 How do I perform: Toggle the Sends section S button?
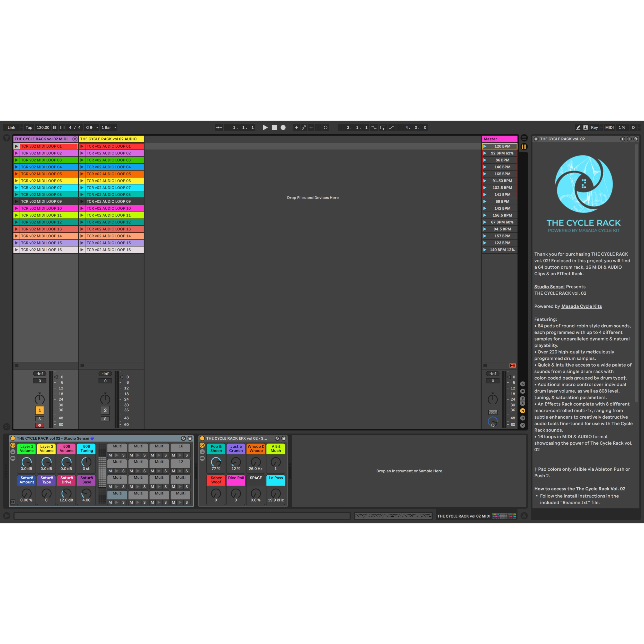click(x=523, y=398)
